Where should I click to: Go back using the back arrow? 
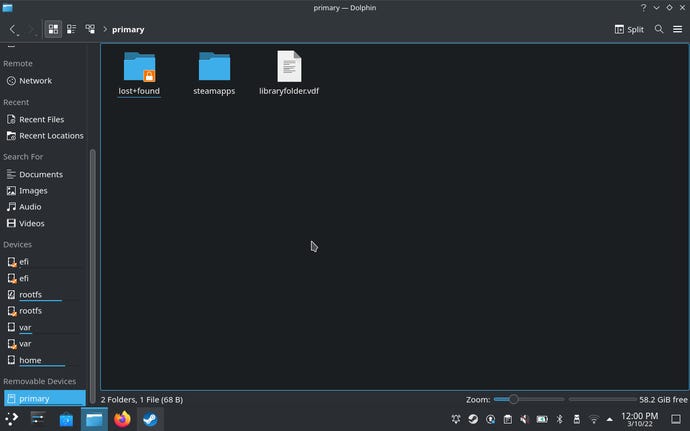[x=12, y=29]
